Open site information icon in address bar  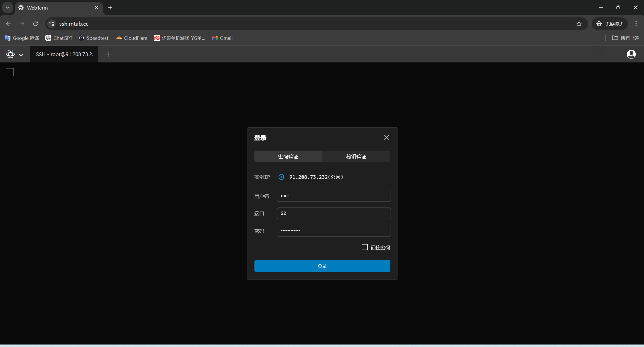(52, 24)
